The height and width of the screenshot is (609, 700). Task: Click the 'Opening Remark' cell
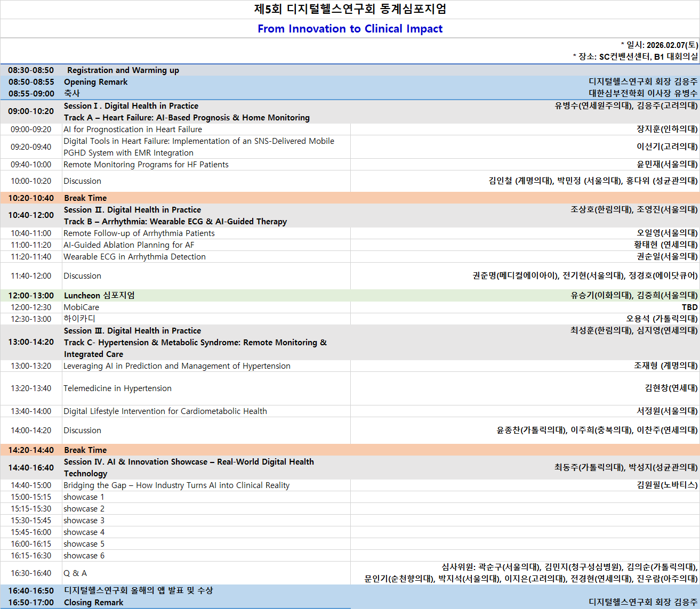tap(96, 82)
